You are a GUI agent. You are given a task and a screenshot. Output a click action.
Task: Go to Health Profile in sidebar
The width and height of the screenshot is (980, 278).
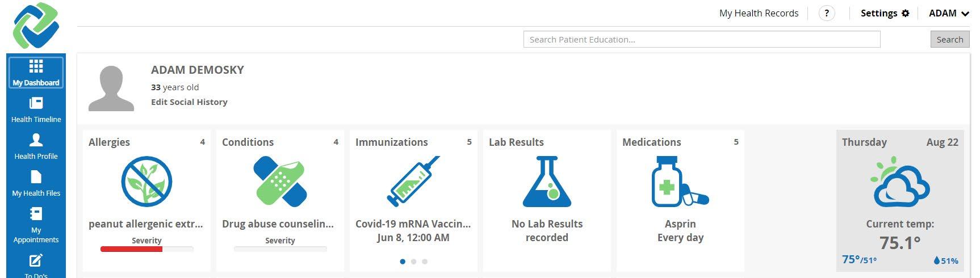[x=36, y=146]
